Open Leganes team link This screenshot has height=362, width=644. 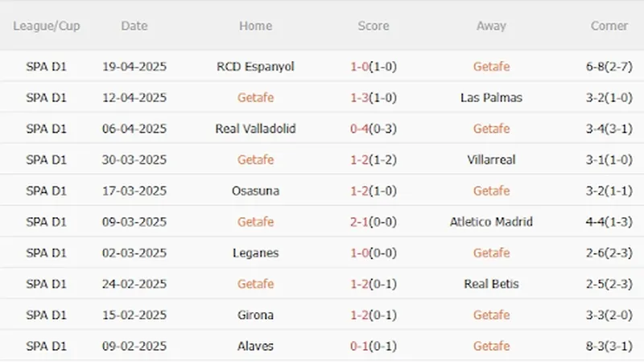click(x=255, y=253)
